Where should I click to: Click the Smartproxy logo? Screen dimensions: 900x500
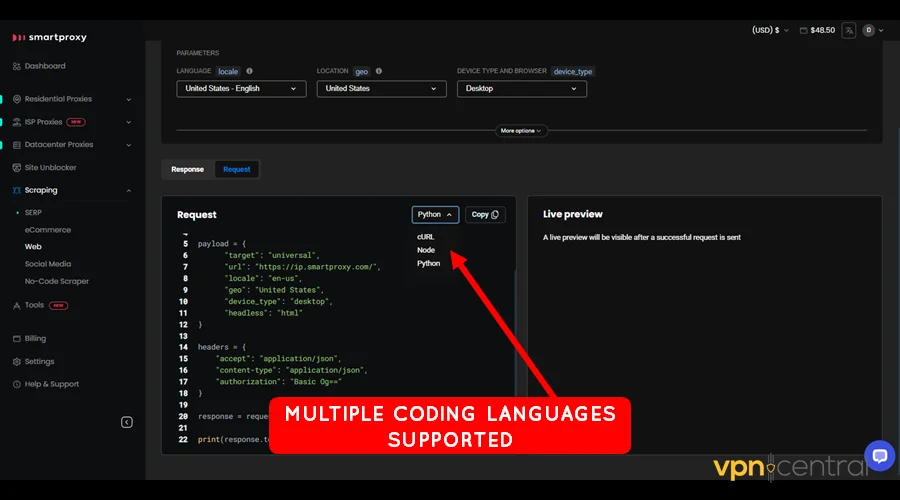coord(49,37)
